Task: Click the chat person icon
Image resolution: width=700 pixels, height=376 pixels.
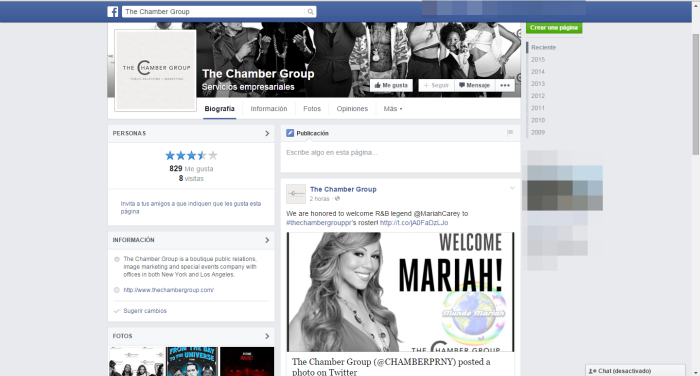Action: pos(592,371)
